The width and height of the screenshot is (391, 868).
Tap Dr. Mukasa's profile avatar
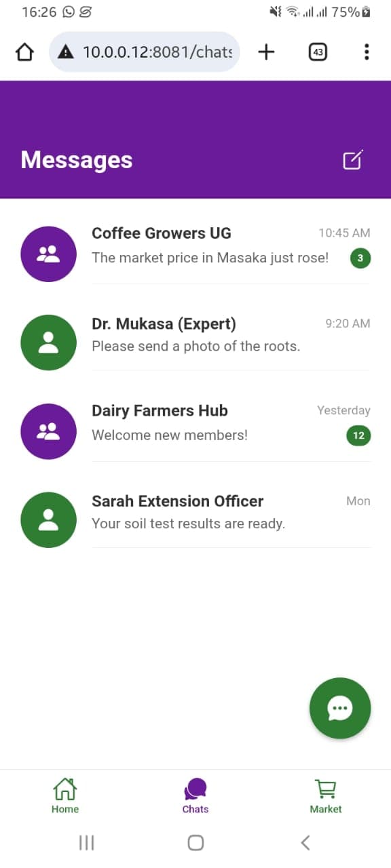(x=48, y=342)
